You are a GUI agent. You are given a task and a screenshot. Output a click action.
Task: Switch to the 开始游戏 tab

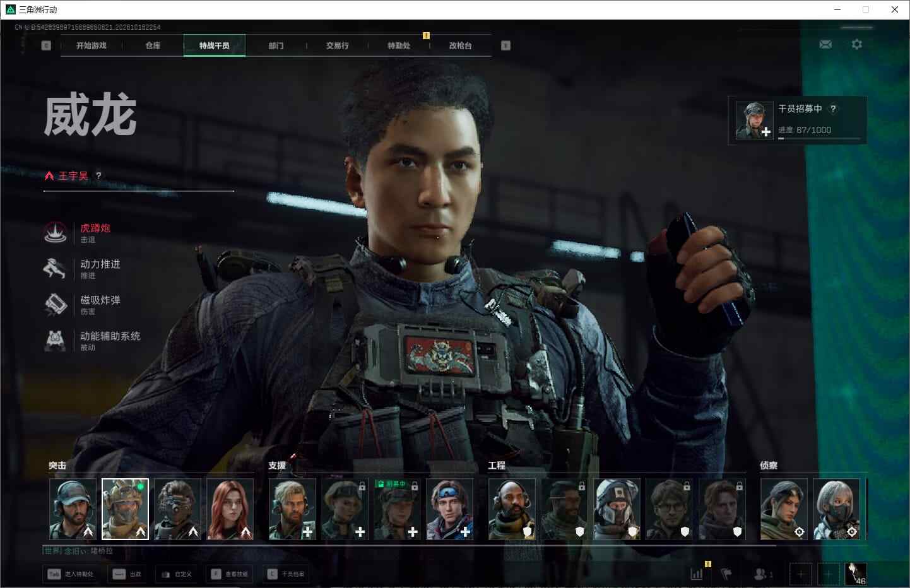[92, 45]
